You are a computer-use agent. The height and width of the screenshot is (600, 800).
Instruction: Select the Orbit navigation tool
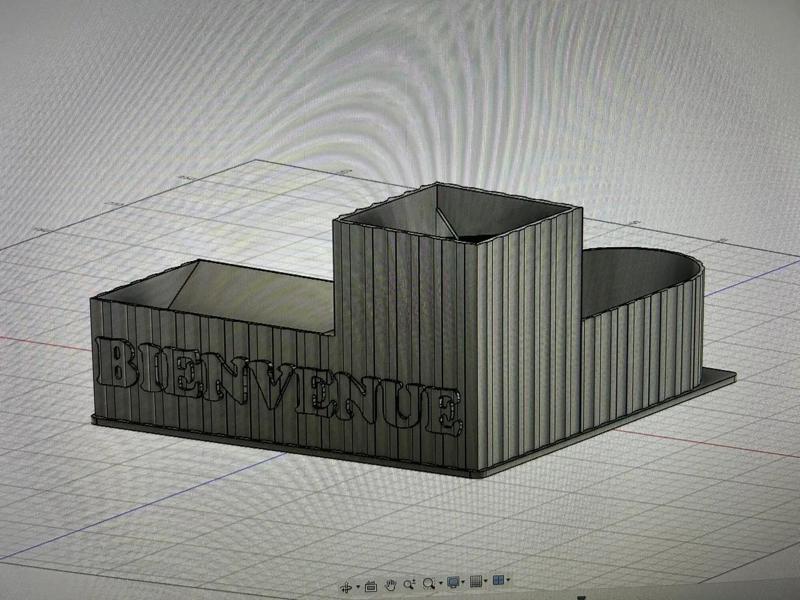click(x=346, y=587)
